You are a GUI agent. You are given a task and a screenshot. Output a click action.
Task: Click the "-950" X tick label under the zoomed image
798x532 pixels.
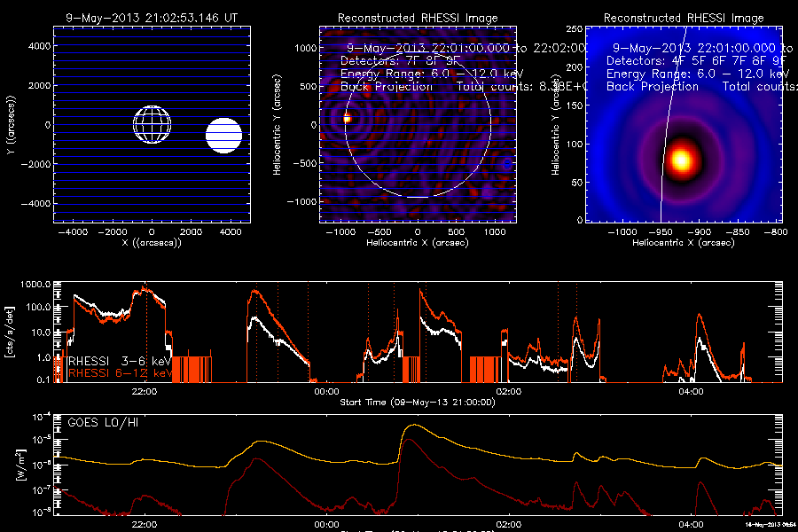661,232
